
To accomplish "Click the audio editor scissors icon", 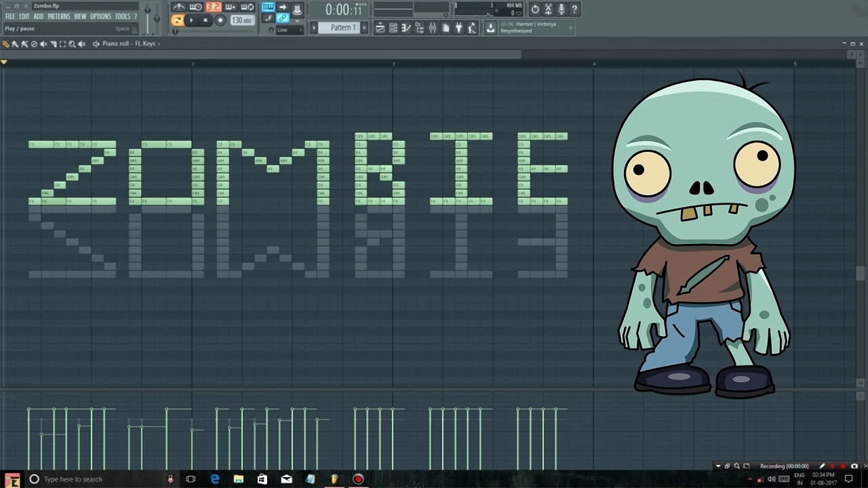I will (x=548, y=9).
